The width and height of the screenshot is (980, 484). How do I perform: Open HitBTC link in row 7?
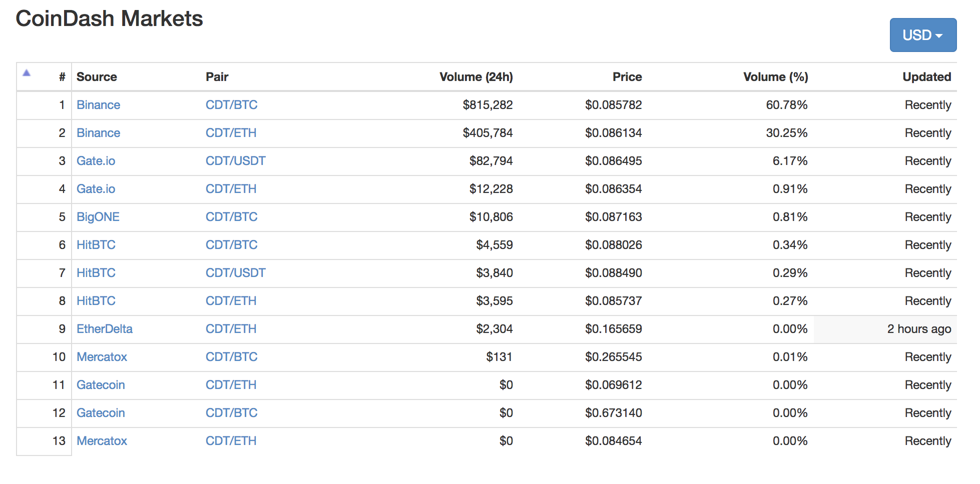click(x=96, y=273)
